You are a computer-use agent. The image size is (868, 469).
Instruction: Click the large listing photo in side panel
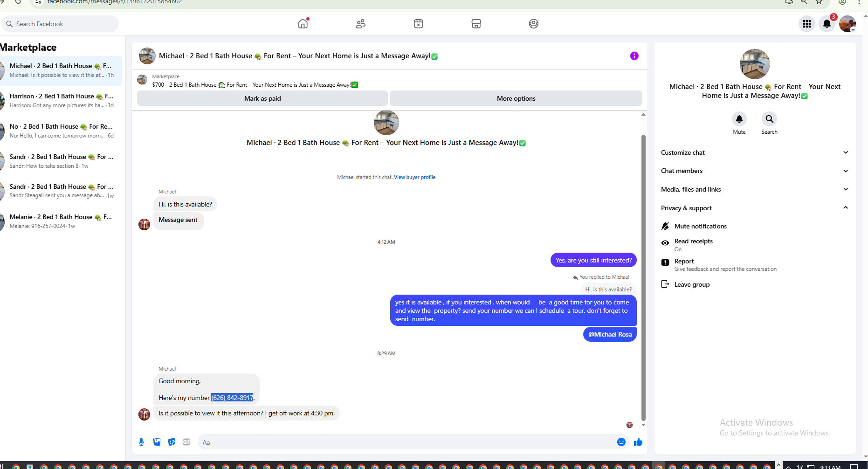pyautogui.click(x=755, y=64)
